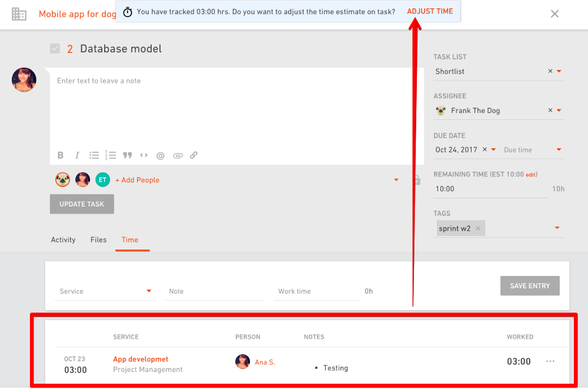This screenshot has width=588, height=389.
Task: Close the task dialog with X
Action: tap(554, 14)
